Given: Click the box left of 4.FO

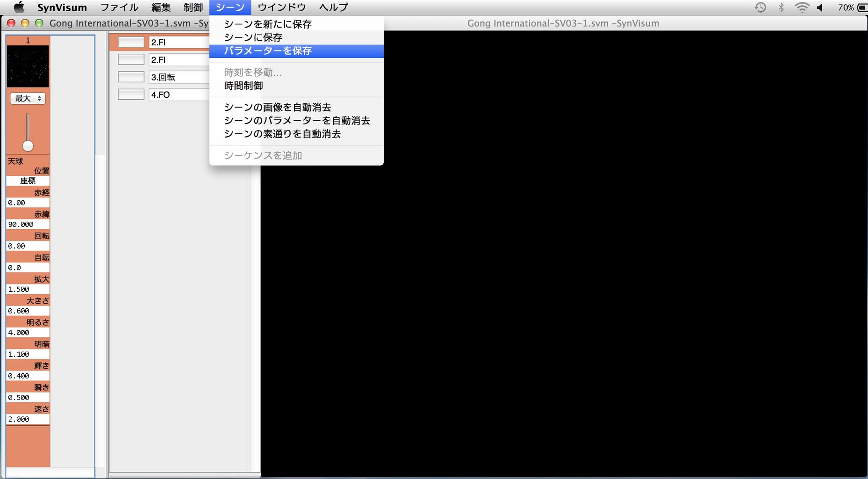Looking at the screenshot, I should (x=131, y=94).
